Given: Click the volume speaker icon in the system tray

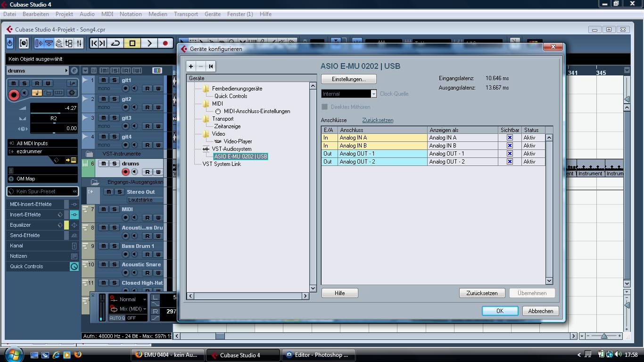Looking at the screenshot, I should click(x=619, y=354).
